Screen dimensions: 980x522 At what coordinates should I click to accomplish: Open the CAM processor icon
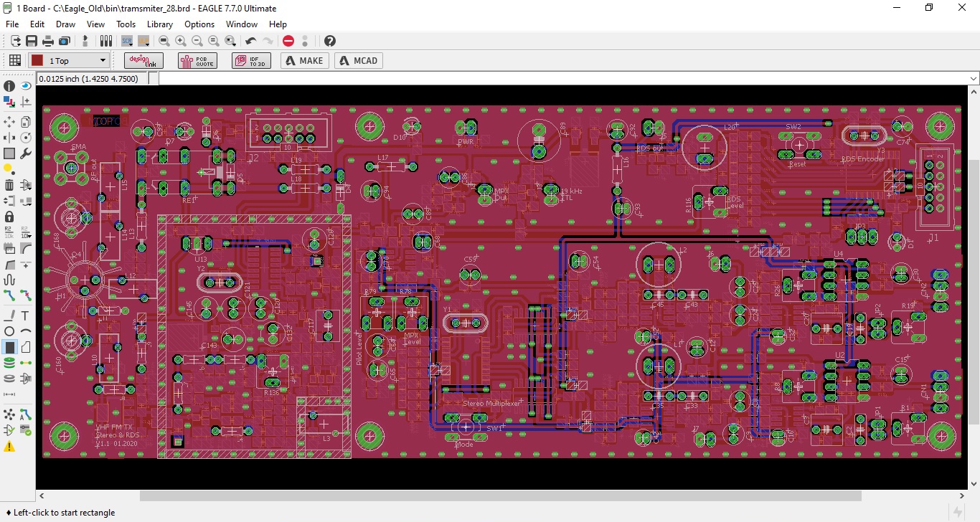(64, 41)
